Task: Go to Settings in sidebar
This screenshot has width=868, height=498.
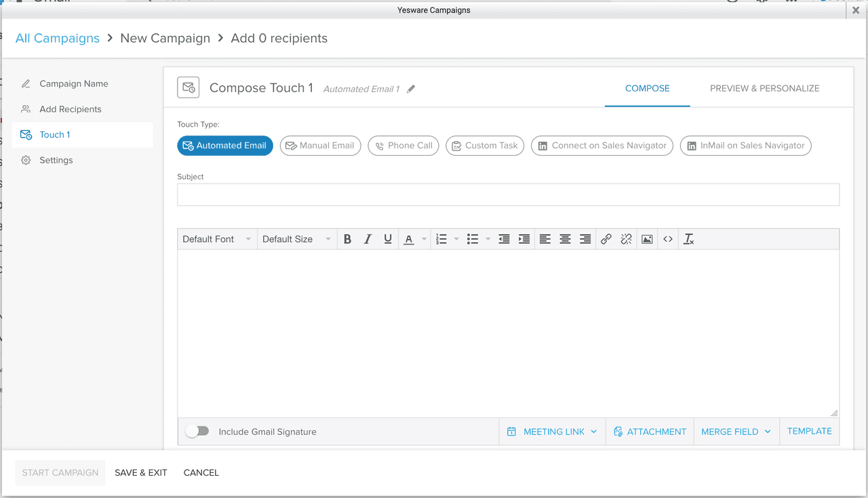Action: [56, 161]
